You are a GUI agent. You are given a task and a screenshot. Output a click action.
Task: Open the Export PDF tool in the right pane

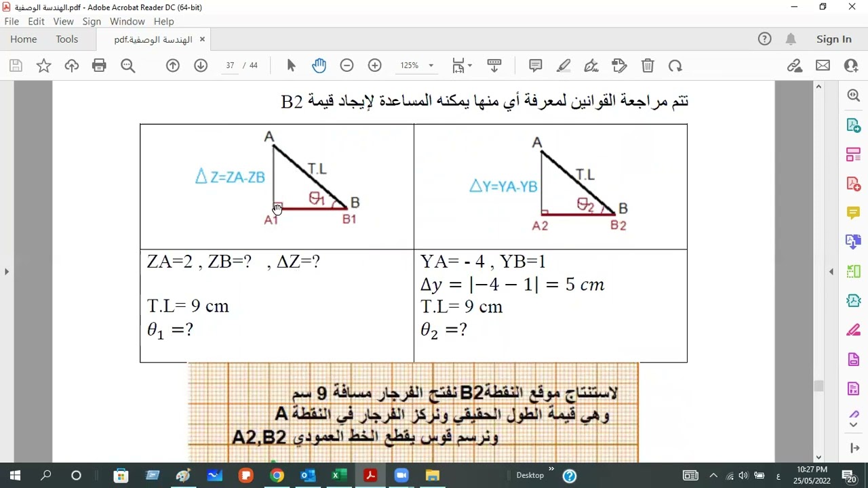pos(854,125)
